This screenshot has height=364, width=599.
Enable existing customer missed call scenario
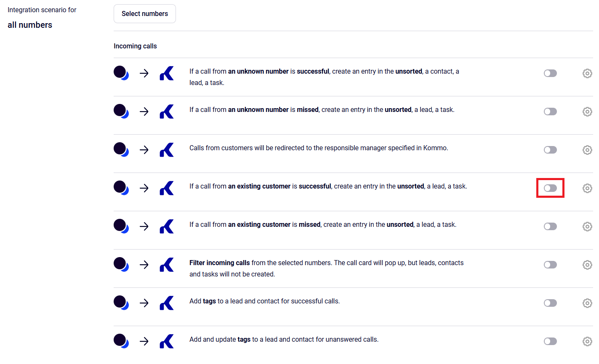[550, 226]
